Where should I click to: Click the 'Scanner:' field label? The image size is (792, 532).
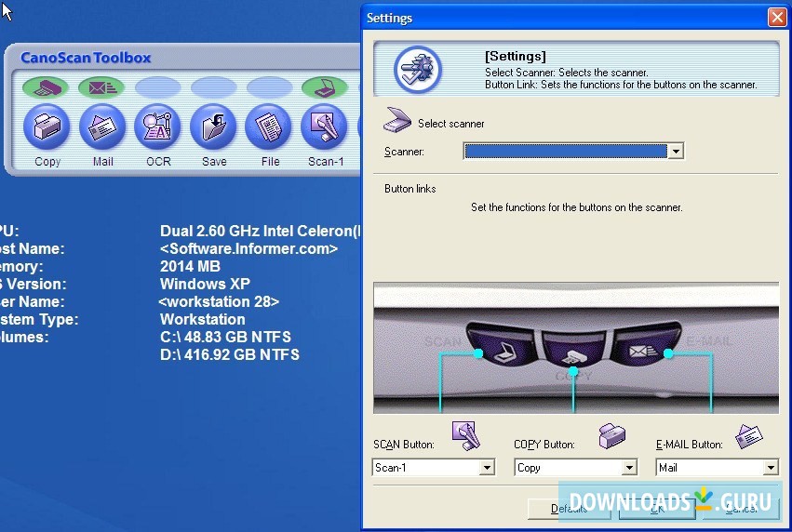click(x=404, y=152)
